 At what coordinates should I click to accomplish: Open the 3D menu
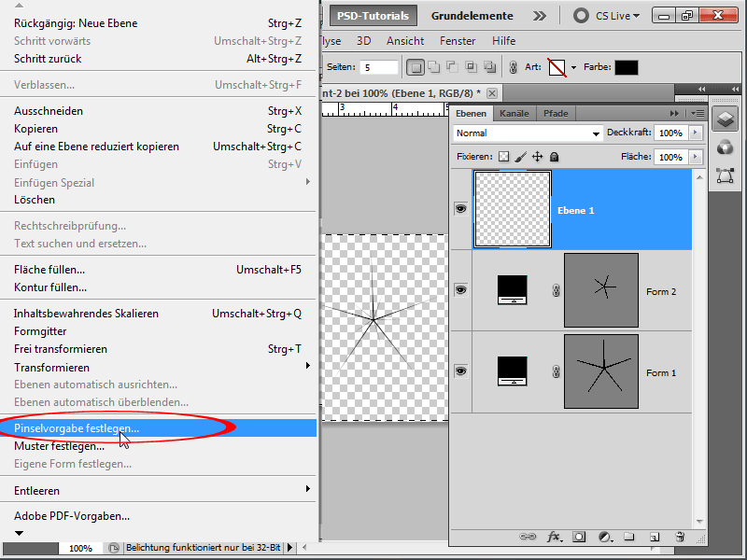click(x=364, y=41)
